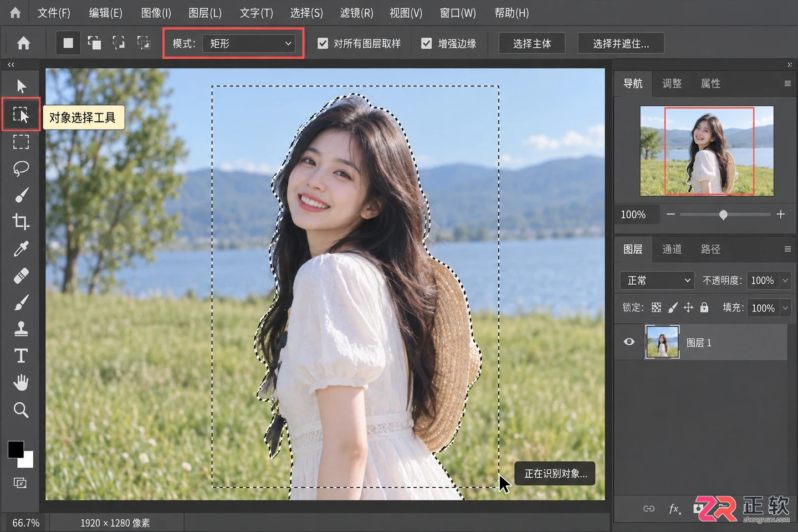Select the Hand tool
Image resolution: width=798 pixels, height=532 pixels.
(21, 382)
